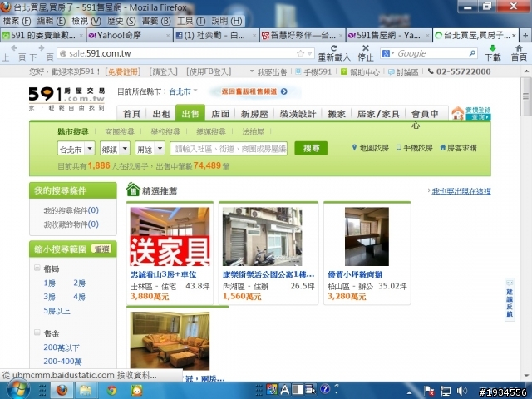Image resolution: width=532 pixels, height=399 pixels.
Task: Open the 忠誠看山3房+車位 listing
Action: [164, 274]
